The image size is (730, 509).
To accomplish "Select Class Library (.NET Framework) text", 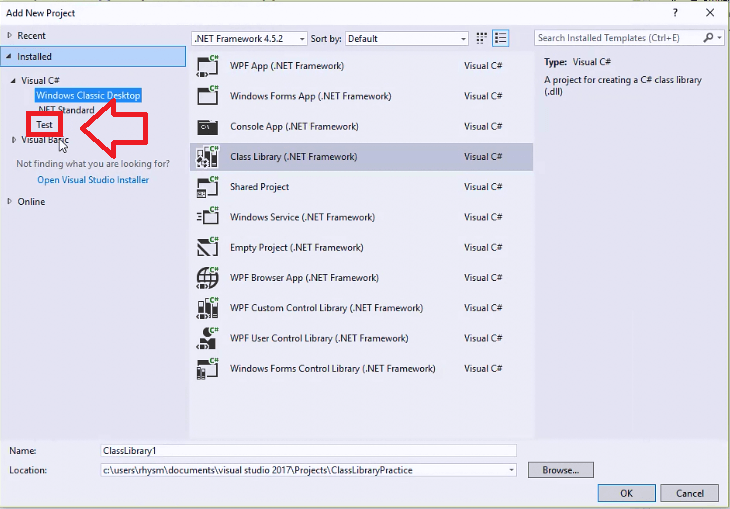I will point(294,157).
